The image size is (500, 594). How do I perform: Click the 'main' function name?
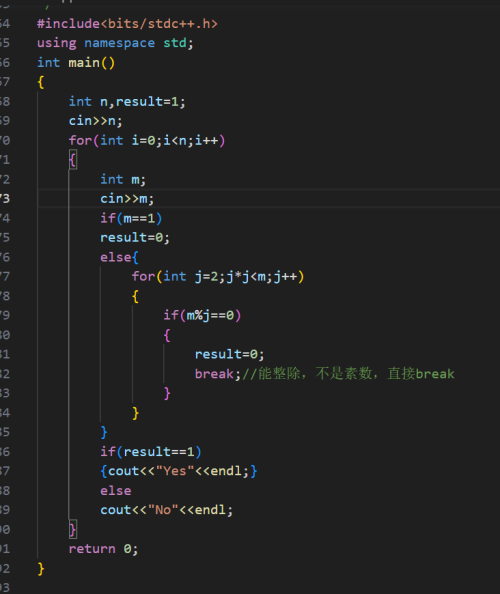84,63
